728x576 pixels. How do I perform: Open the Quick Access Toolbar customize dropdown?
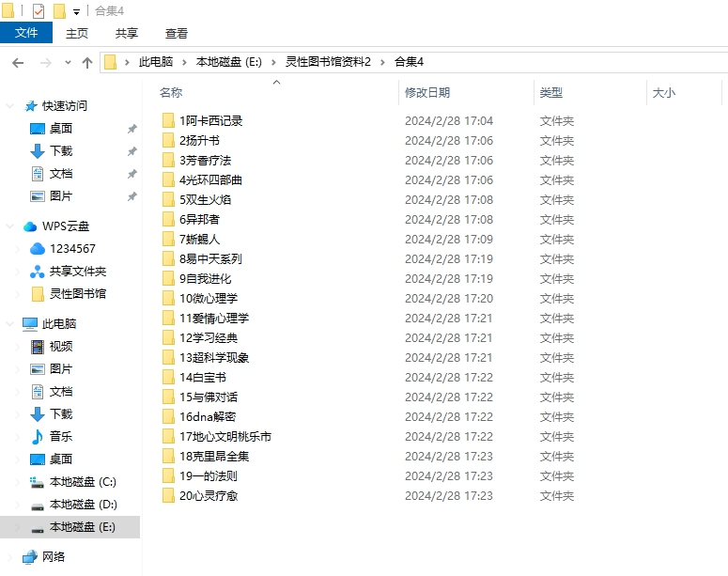tap(77, 12)
